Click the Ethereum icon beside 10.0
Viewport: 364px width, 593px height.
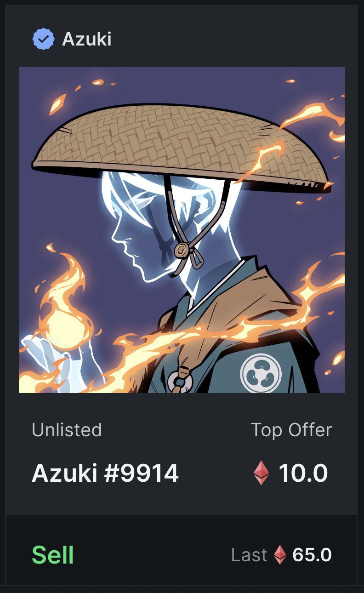[x=262, y=473]
